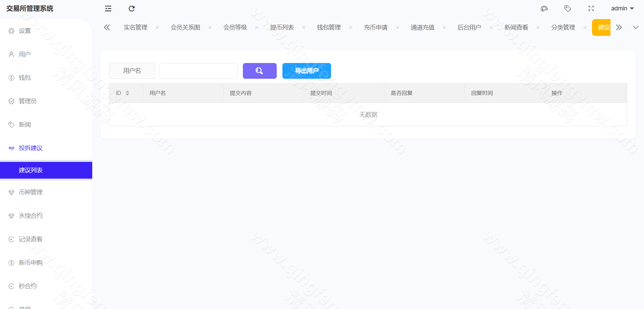Select the 设置 gear icon in sidebar
The width and height of the screenshot is (644, 309).
(11, 30)
